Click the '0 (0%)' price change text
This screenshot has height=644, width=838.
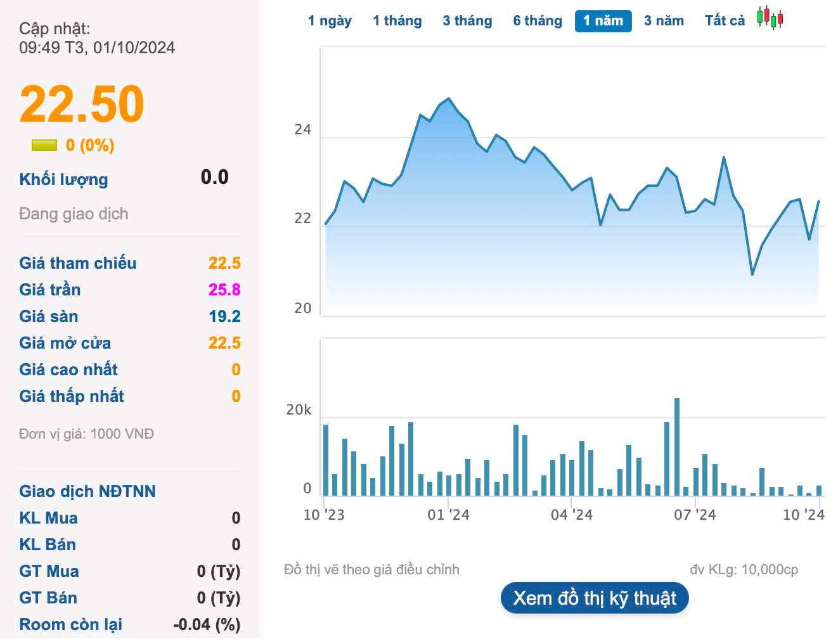[x=90, y=145]
